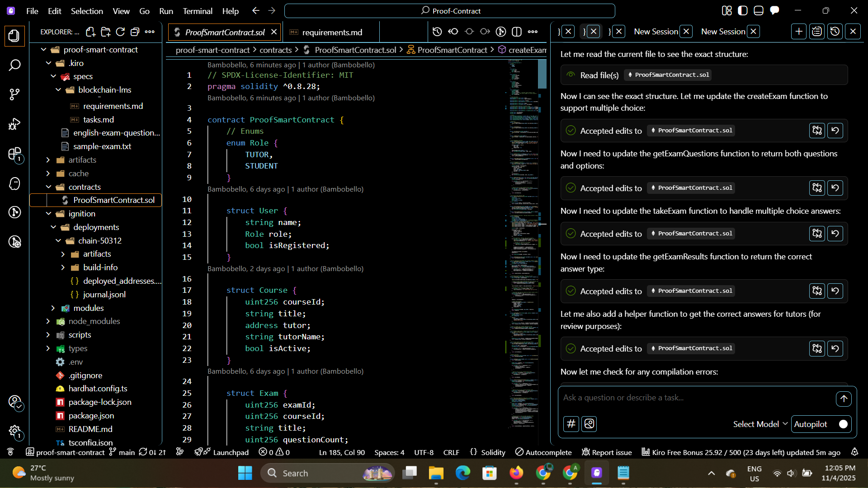Toggle the Autopilot switch
This screenshot has width=868, height=488.
pyautogui.click(x=843, y=424)
